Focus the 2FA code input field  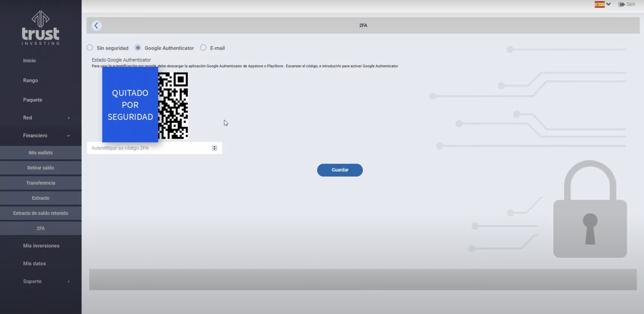[x=149, y=148]
